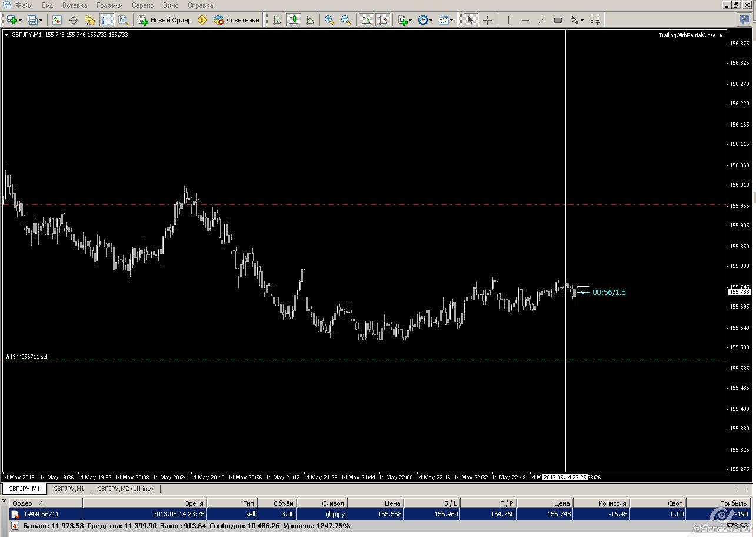Select the rectangle shape tool
This screenshot has width=756, height=537.
pyautogui.click(x=558, y=20)
